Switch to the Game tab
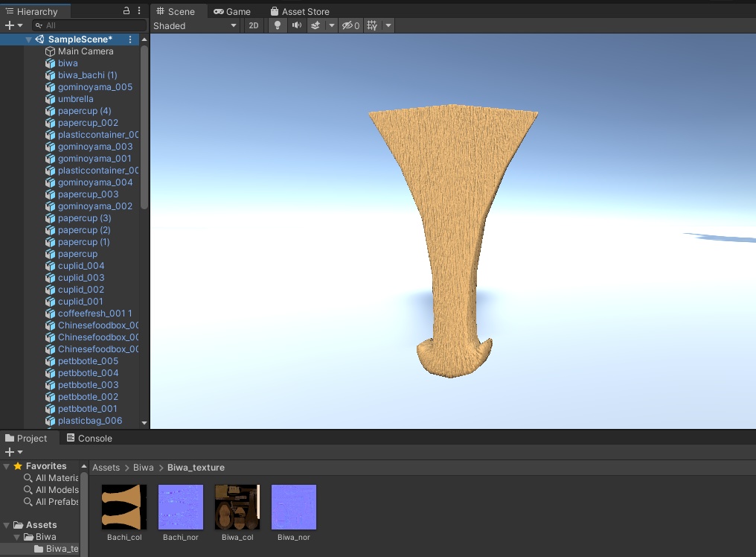 (233, 11)
